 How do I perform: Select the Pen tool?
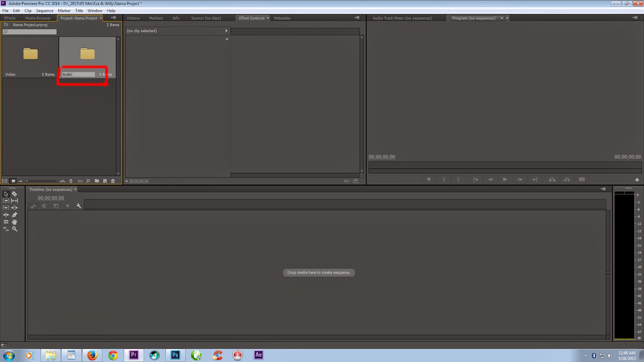[x=14, y=214]
